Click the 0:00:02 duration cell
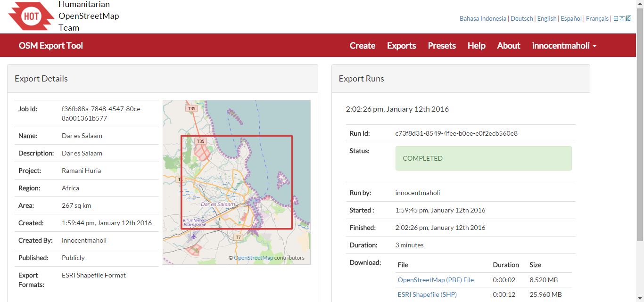The width and height of the screenshot is (644, 302). tap(504, 280)
